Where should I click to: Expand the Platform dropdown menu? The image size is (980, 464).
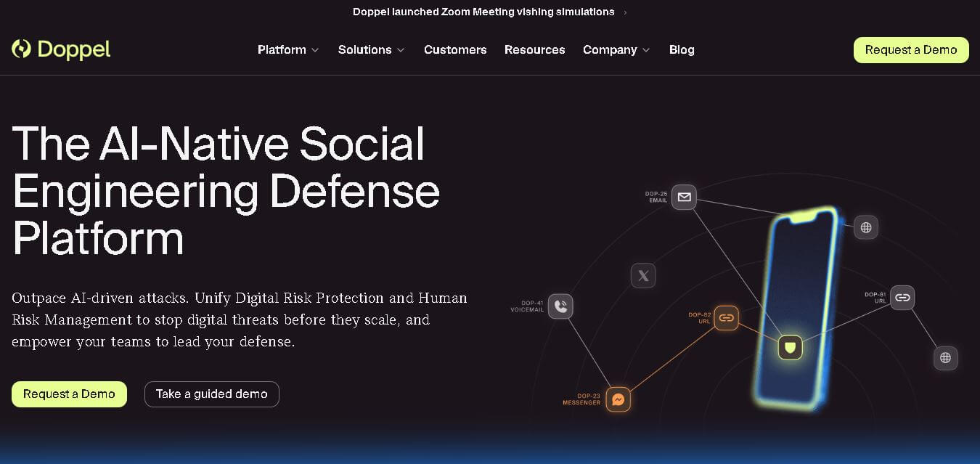tap(288, 49)
